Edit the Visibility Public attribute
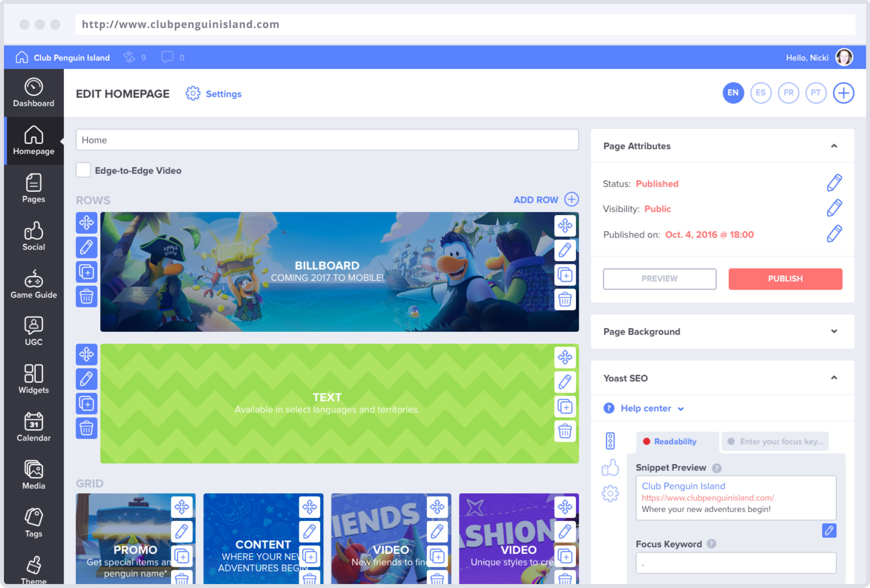Image resolution: width=870 pixels, height=588 pixels. click(x=834, y=208)
